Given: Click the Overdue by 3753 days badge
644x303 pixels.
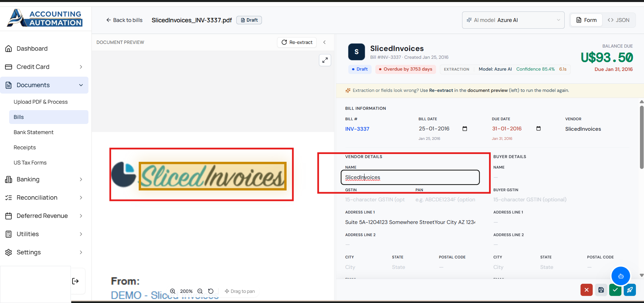Looking at the screenshot, I should (x=405, y=69).
